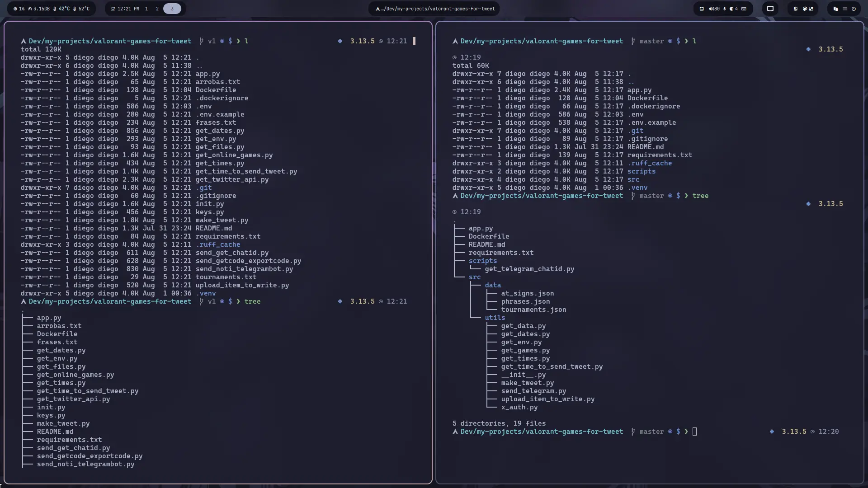Switch to workspace 1
868x488 pixels.
(x=146, y=9)
